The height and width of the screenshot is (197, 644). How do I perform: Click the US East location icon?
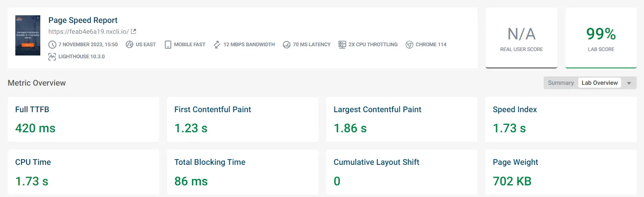tap(129, 45)
